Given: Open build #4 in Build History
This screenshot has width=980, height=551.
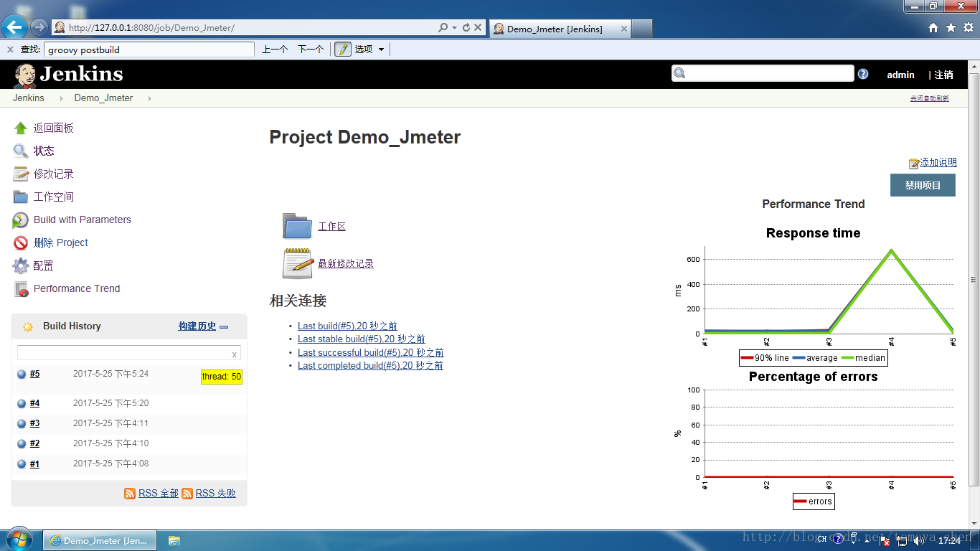Looking at the screenshot, I should [x=34, y=404].
